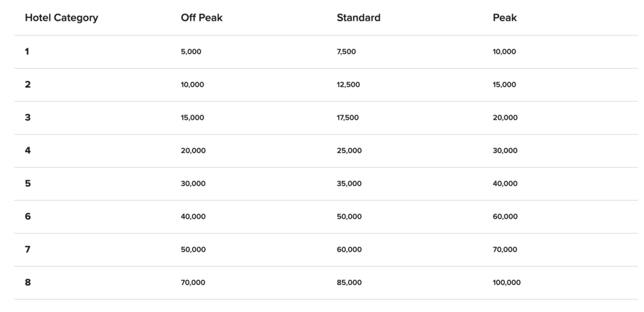Select hotel category 1 row label
This screenshot has width=644, height=312.
[27, 51]
